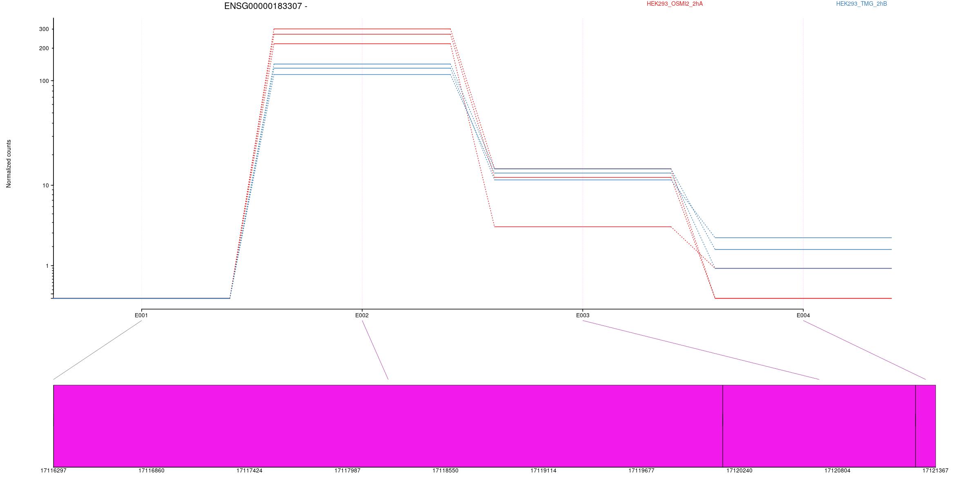The width and height of the screenshot is (980, 490).
Task: Click the 100 y-axis tick label
Action: coord(44,81)
